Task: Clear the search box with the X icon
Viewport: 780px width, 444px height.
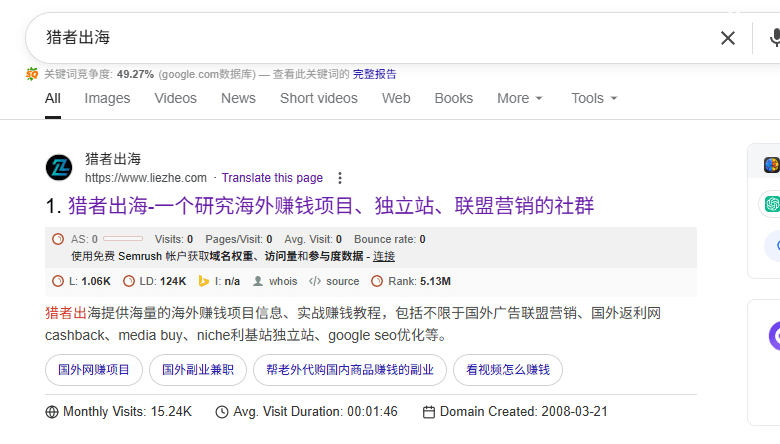Action: [x=727, y=38]
